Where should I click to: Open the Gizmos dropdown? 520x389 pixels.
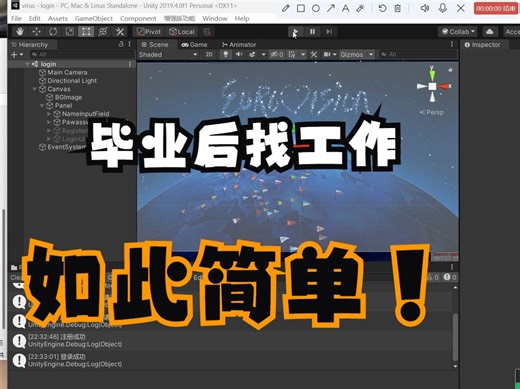[357, 54]
